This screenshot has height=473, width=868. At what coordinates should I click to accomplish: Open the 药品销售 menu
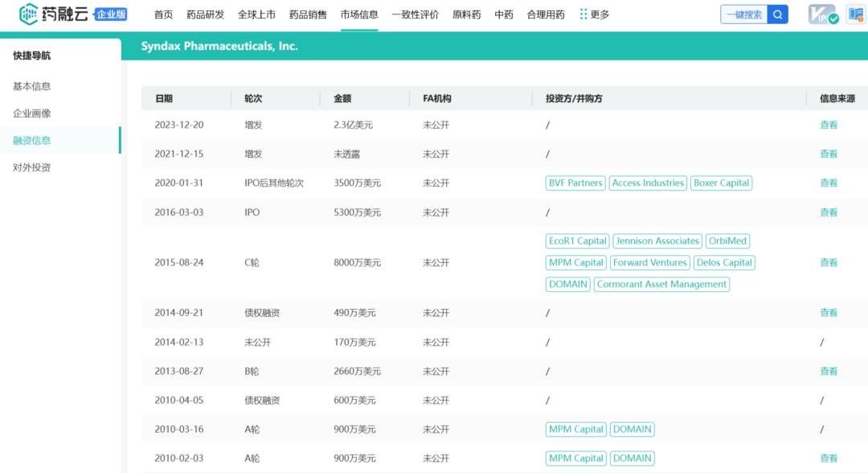[308, 15]
